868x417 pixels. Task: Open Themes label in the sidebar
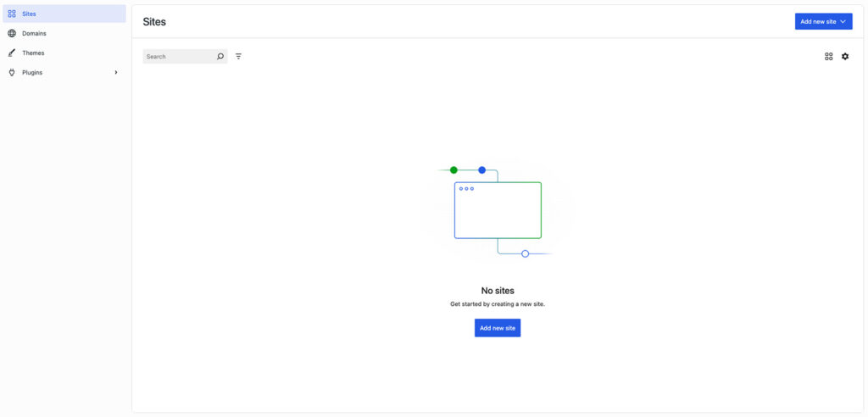click(x=33, y=53)
